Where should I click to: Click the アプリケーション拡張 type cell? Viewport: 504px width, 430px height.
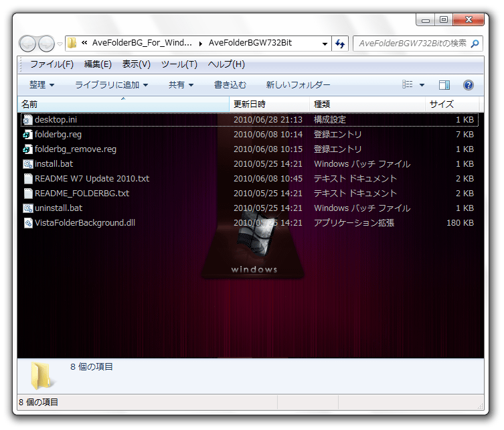coord(354,223)
